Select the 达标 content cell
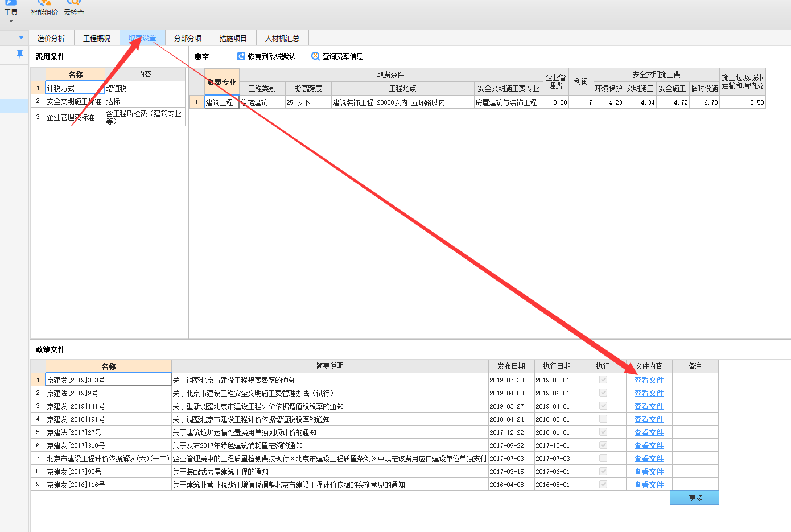The width and height of the screenshot is (791, 532). (145, 101)
